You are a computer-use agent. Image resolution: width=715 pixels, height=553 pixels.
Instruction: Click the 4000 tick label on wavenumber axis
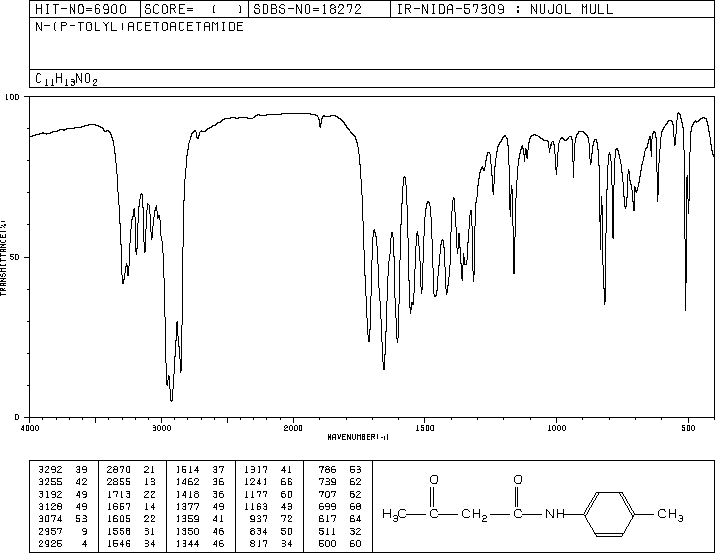(30, 428)
